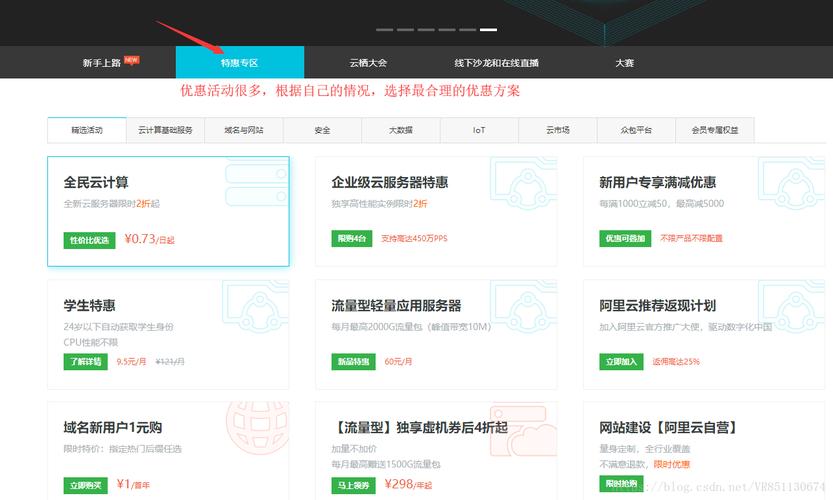Image resolution: width=833 pixels, height=500 pixels.
Task: Open the 网站建设【阿里云自营】 card title
Action: (668, 428)
